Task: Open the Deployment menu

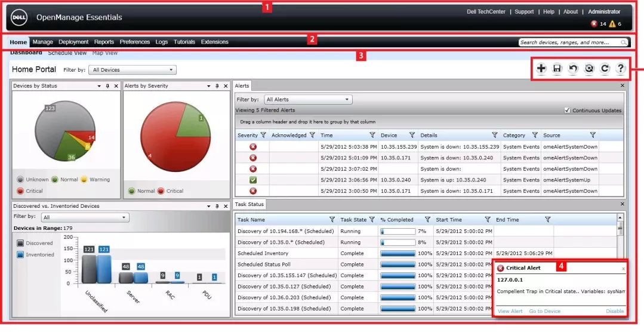Action: pyautogui.click(x=73, y=42)
